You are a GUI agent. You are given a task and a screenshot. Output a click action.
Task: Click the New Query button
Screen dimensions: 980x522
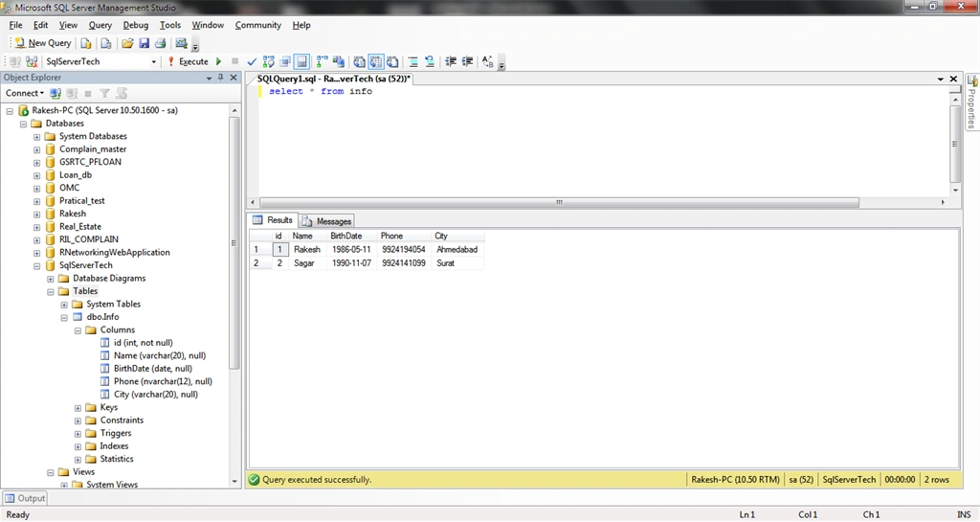pos(43,42)
